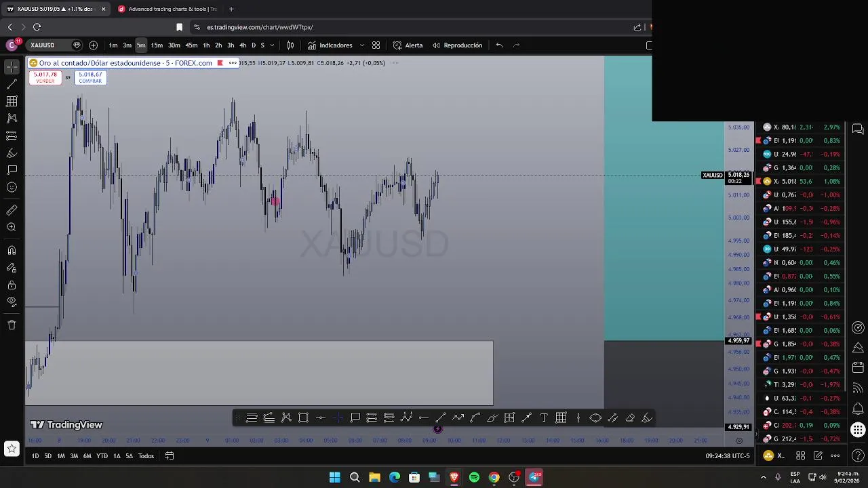Select the vertical line tool in favorites toolbar
868x488 pixels.
(x=578, y=418)
